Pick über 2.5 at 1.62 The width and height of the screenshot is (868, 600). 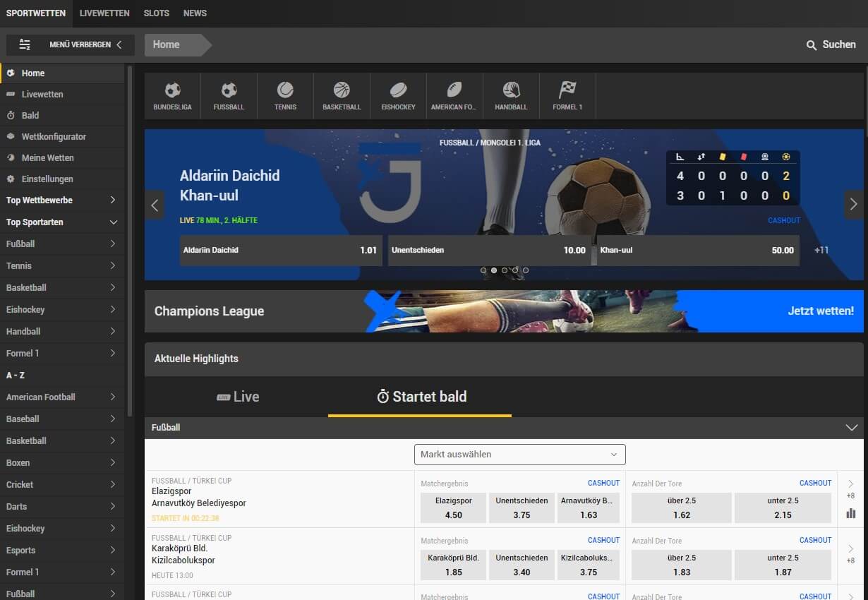point(682,508)
